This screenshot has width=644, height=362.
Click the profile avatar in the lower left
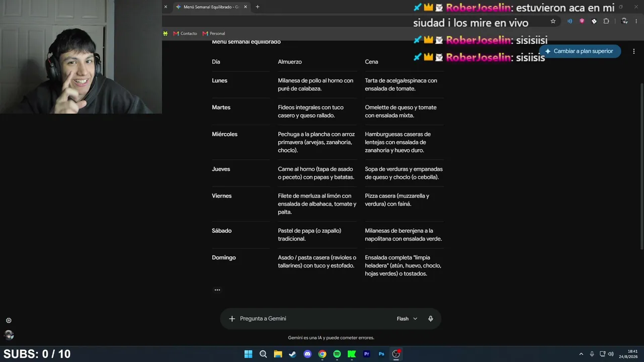pos(9,335)
